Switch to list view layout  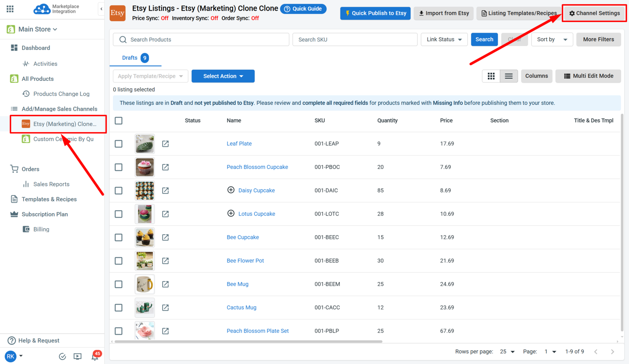point(509,76)
